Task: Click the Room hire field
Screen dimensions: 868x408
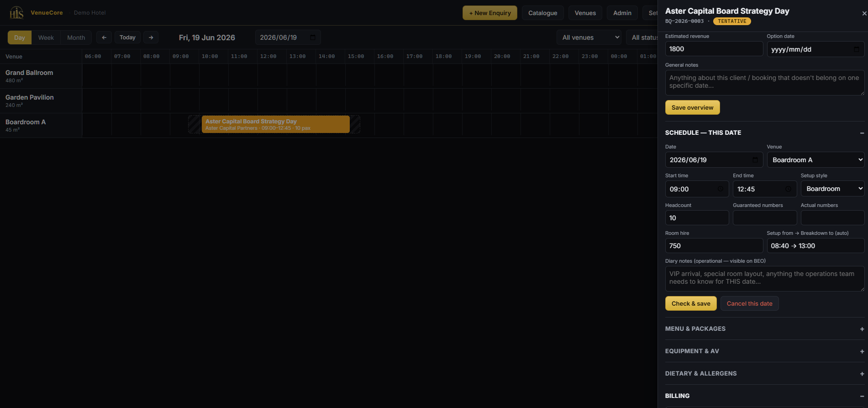Action: pyautogui.click(x=714, y=246)
